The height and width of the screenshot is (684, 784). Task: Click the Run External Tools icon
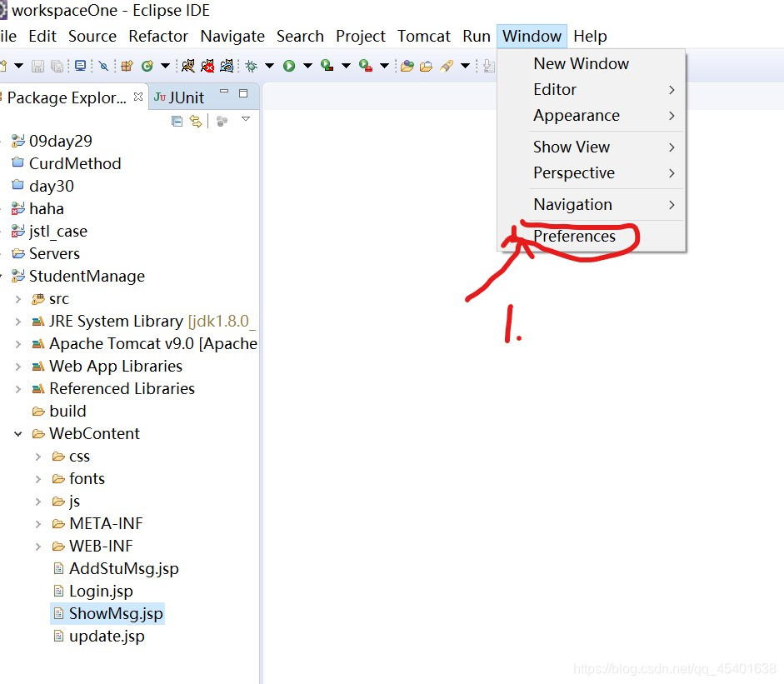(x=366, y=66)
